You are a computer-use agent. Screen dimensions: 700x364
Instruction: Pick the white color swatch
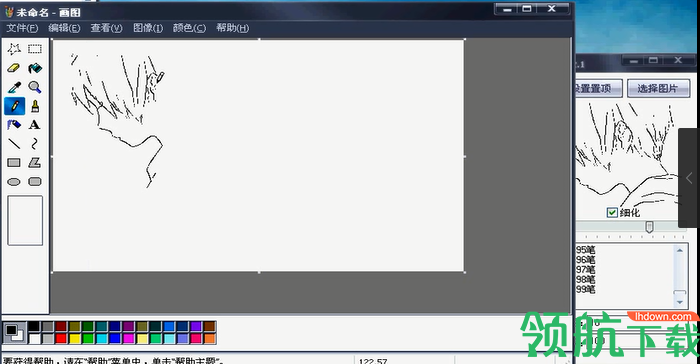34,339
